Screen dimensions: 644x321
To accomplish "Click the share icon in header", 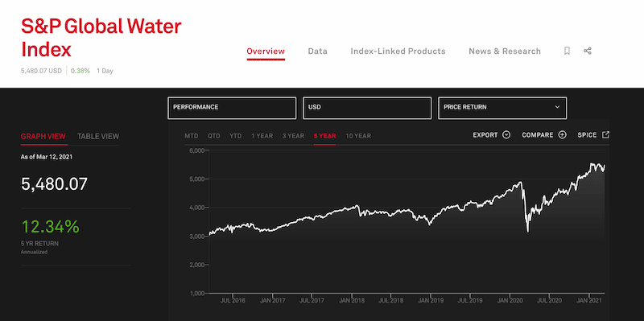I will 588,51.
